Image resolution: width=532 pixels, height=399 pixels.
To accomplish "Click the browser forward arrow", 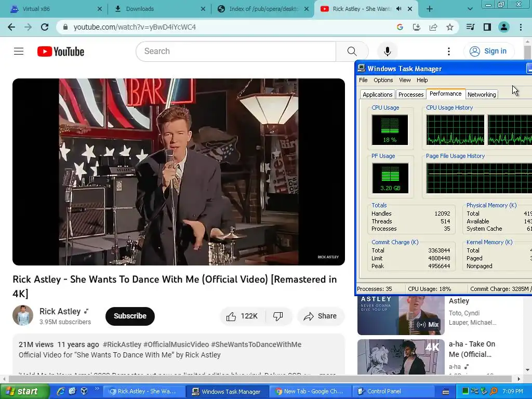I will 28,27.
